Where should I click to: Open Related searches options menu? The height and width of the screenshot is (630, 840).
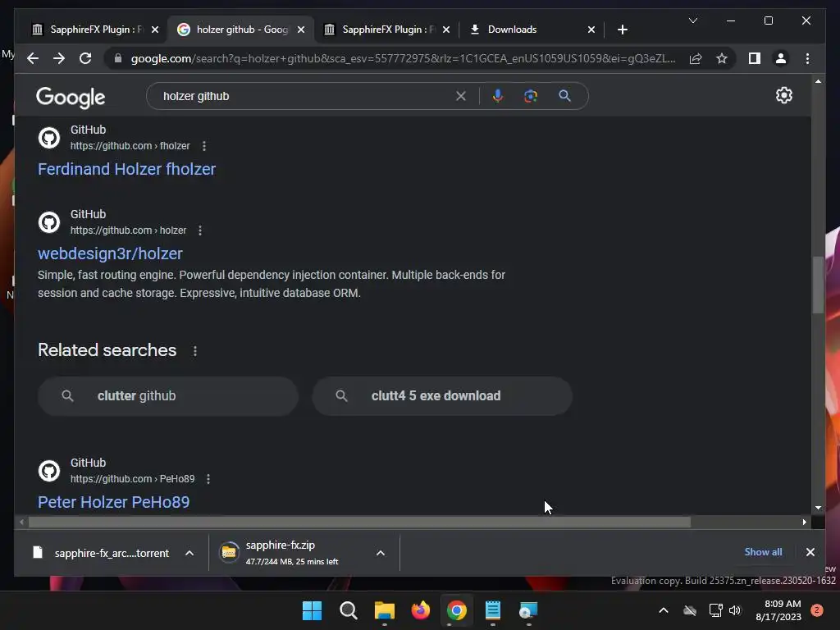pos(195,351)
